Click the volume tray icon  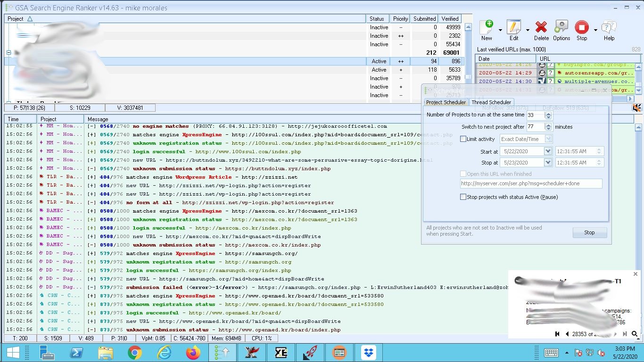pyautogui.click(x=601, y=353)
